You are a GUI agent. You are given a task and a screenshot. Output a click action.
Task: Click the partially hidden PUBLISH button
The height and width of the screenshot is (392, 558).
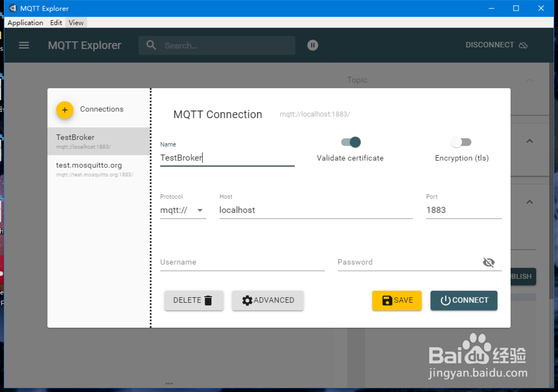[523, 277]
